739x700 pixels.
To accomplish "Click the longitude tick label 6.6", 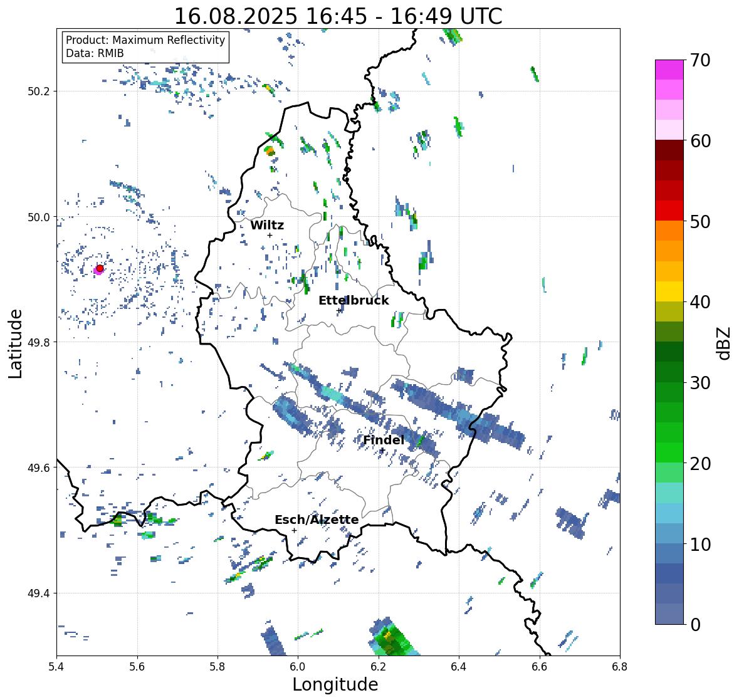I will (x=540, y=666).
